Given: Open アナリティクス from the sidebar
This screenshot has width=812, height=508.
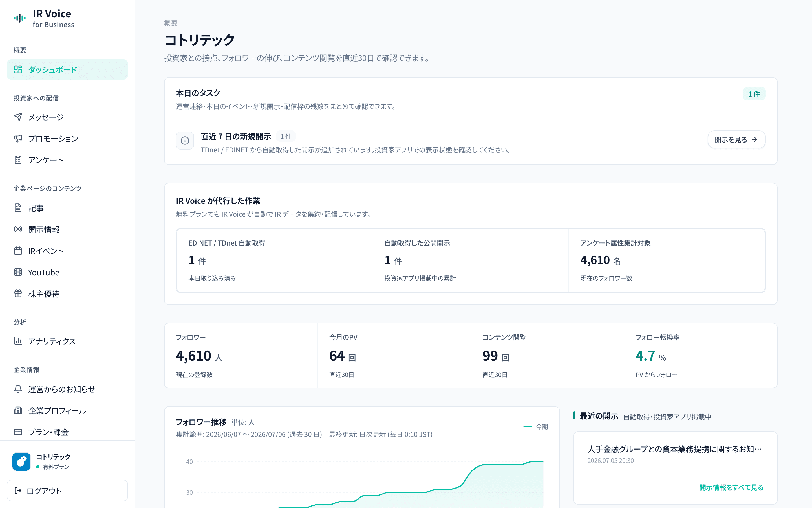Looking at the screenshot, I should pos(67,341).
